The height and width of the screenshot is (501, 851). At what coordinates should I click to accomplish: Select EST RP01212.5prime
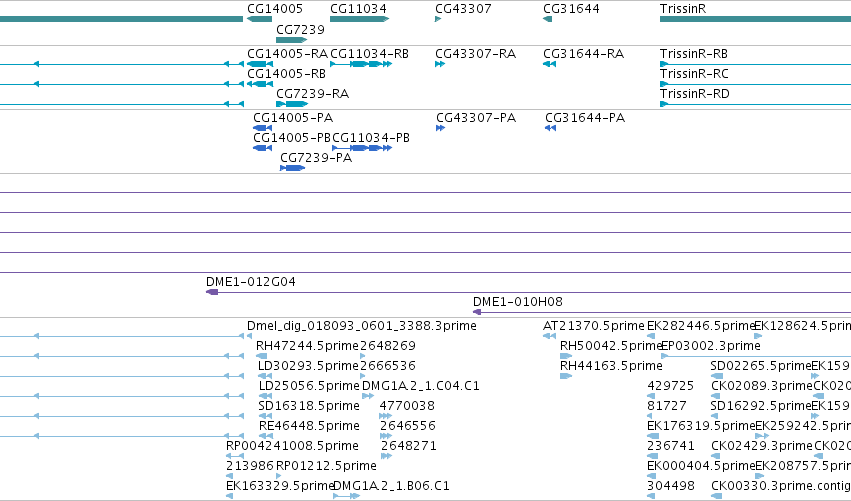point(326,466)
